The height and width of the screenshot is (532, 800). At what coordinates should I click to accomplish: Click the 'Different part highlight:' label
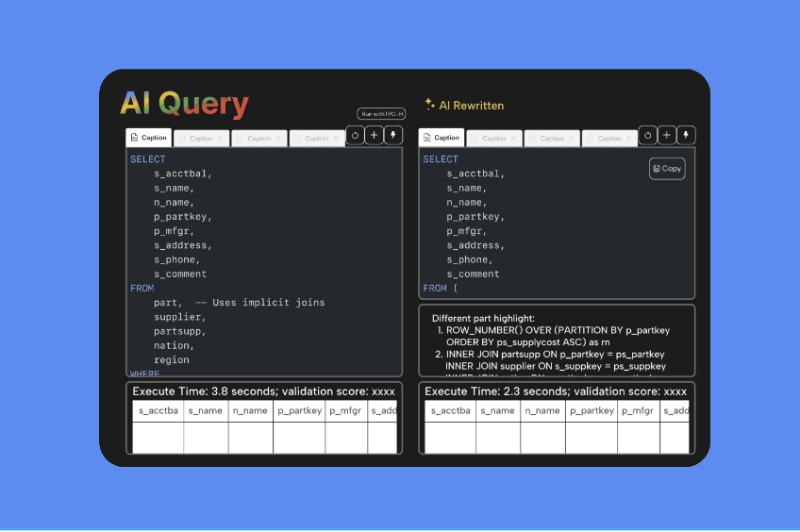coord(483,318)
